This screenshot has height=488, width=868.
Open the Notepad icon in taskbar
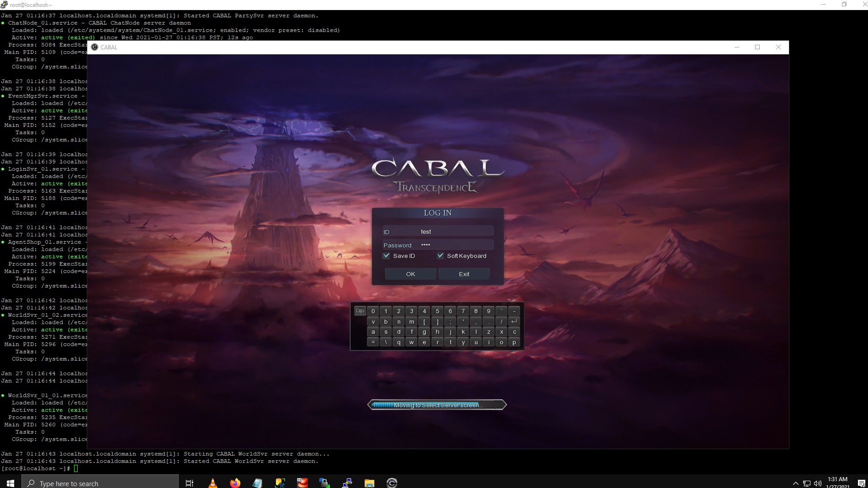coord(257,483)
